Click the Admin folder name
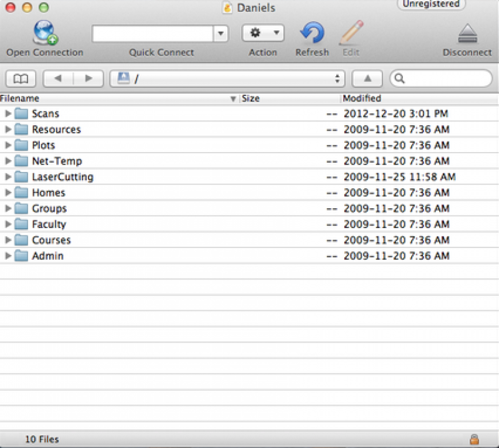 point(48,255)
